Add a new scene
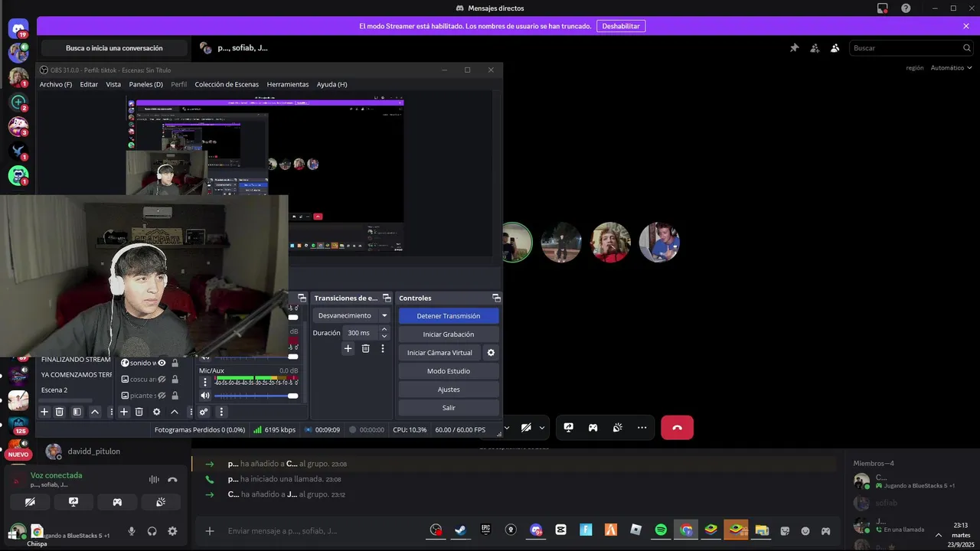 click(x=44, y=412)
